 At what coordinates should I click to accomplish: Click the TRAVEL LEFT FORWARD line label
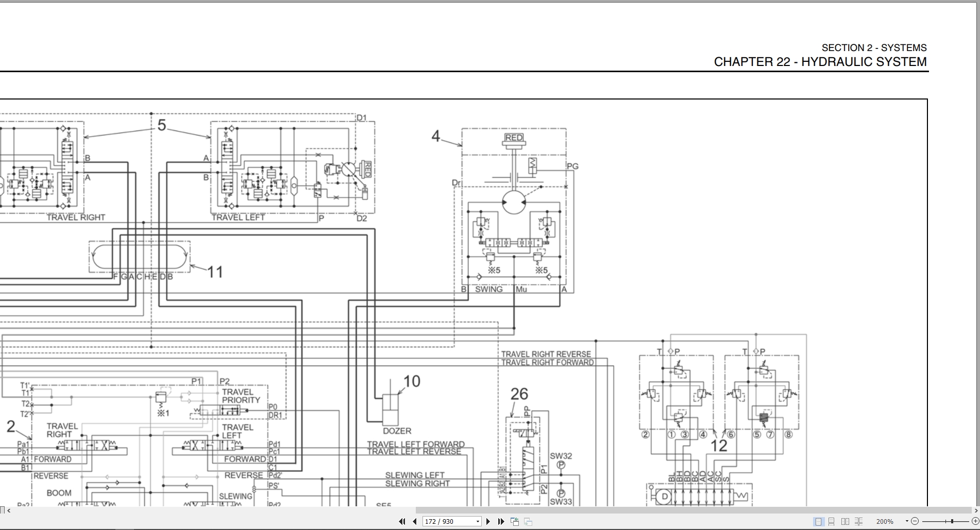(x=416, y=444)
